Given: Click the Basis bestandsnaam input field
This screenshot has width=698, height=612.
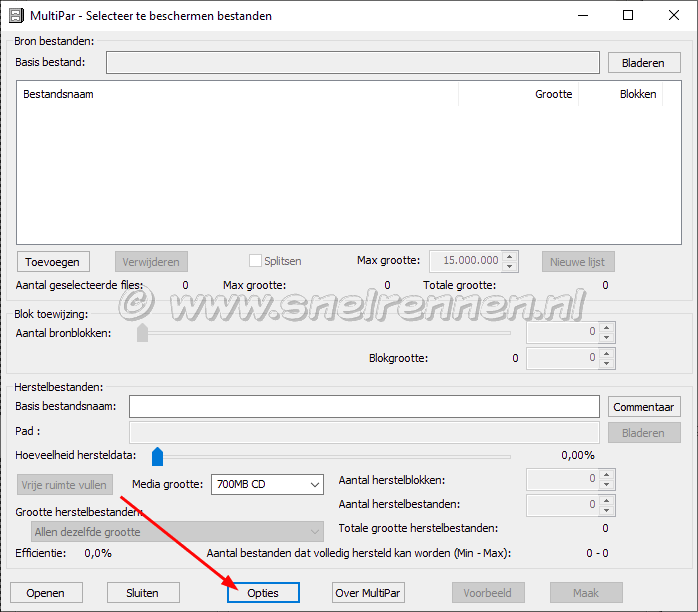Looking at the screenshot, I should [364, 406].
